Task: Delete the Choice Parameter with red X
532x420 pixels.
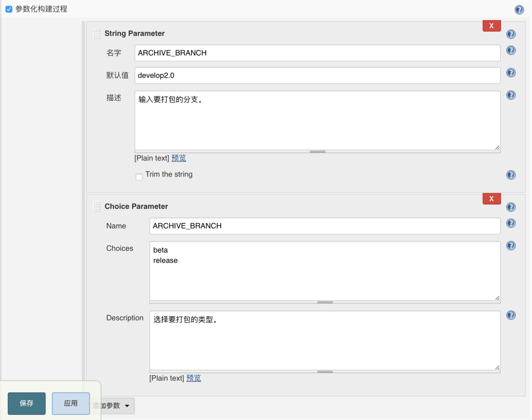Action: pyautogui.click(x=491, y=199)
